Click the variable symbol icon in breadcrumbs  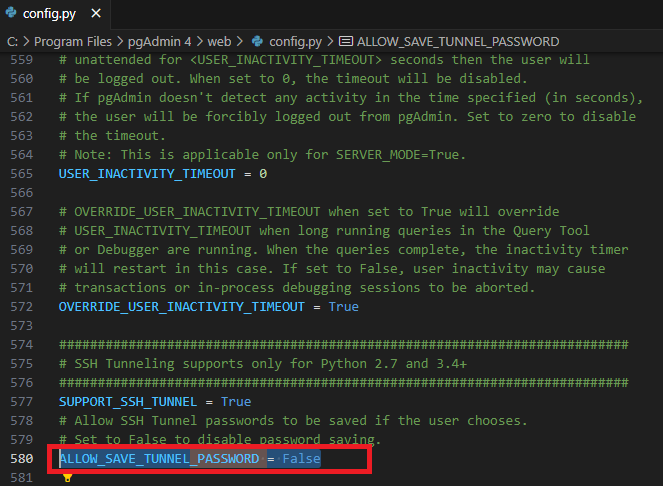click(x=346, y=41)
